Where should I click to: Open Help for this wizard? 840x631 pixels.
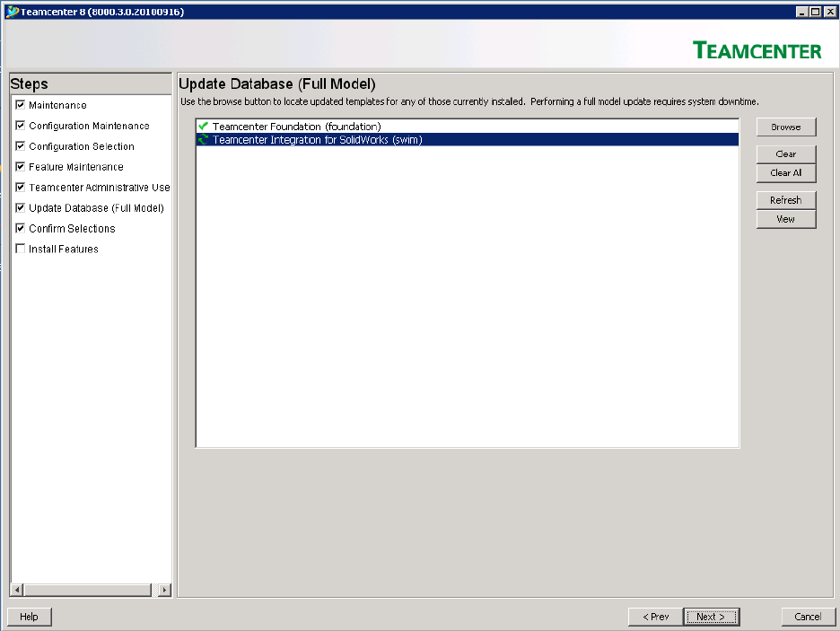(29, 617)
